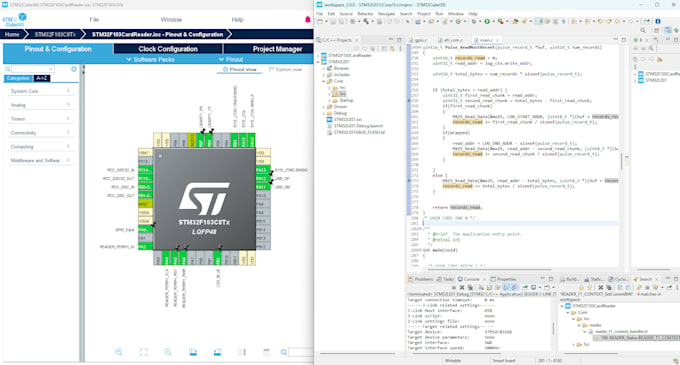Expand the Timers category
The image size is (680, 365).
tap(40, 119)
